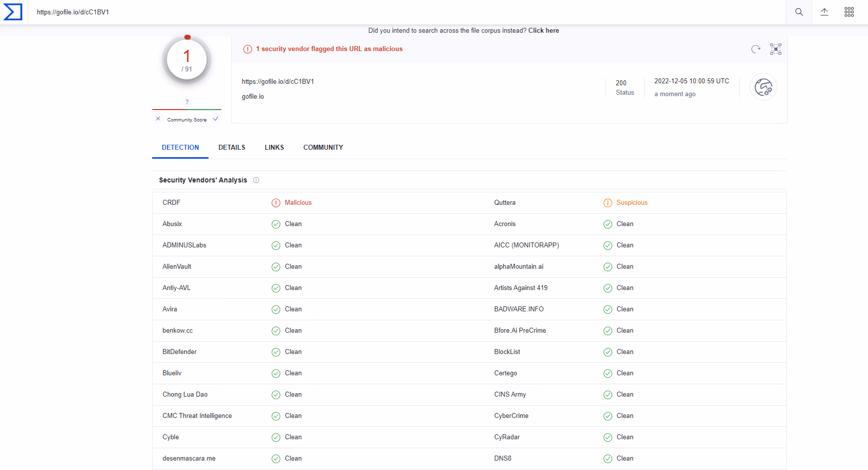This screenshot has width=868, height=470.
Task: Upvote with the community score check icon
Action: 216,118
